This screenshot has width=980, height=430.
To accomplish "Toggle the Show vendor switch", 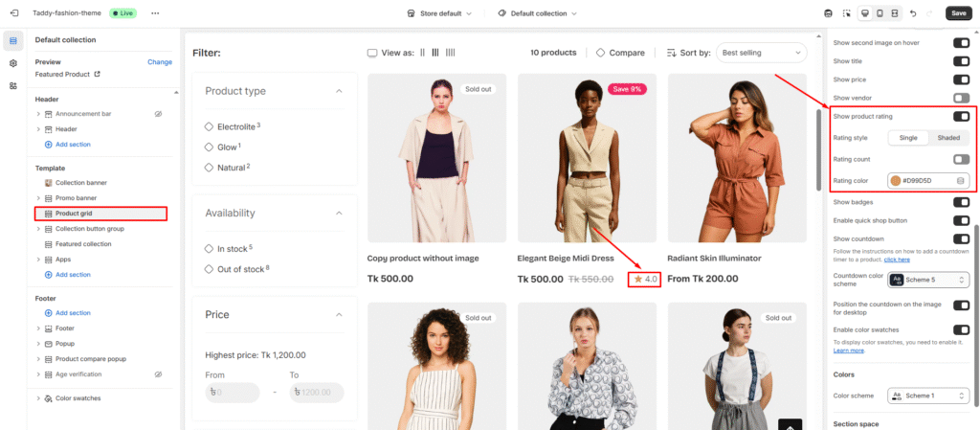I will point(961,98).
